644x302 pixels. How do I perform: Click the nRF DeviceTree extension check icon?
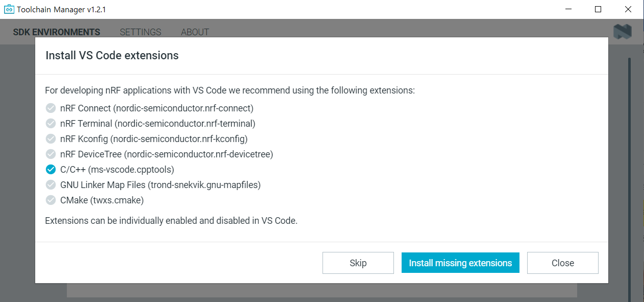51,154
